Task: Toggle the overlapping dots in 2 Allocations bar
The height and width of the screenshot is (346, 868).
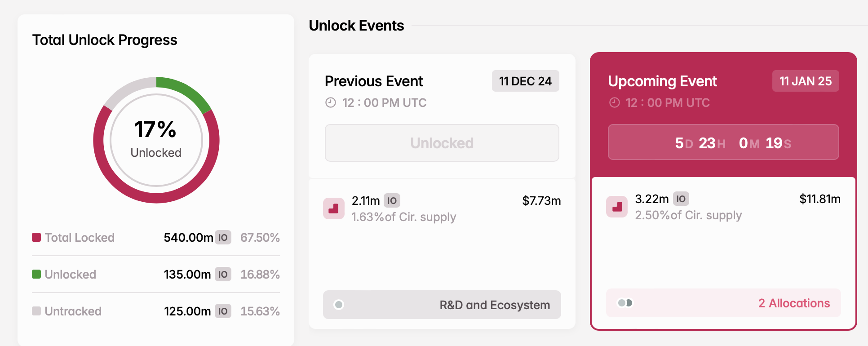Action: 625,303
